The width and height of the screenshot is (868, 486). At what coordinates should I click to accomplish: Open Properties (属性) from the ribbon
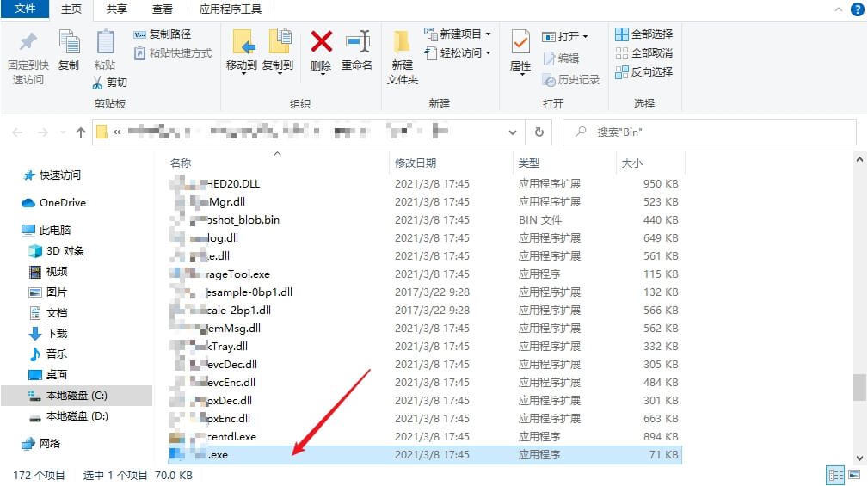(x=520, y=52)
